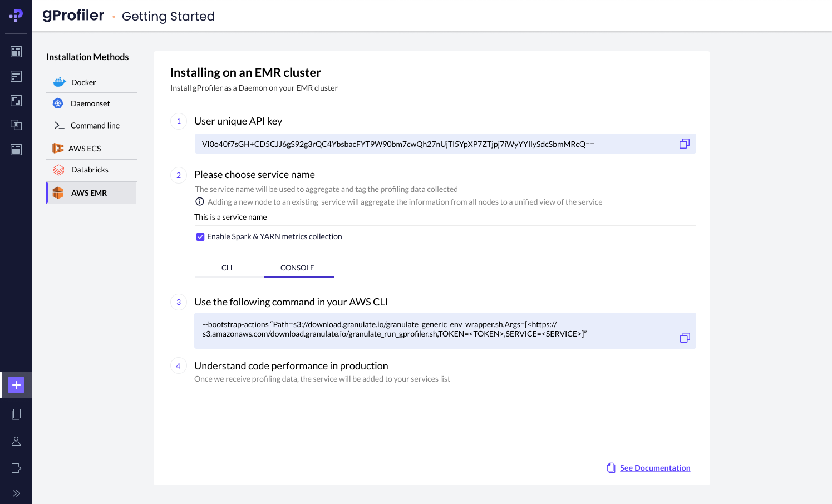Copy the AWS CLI bootstrap command
The image size is (832, 504).
coord(685,338)
